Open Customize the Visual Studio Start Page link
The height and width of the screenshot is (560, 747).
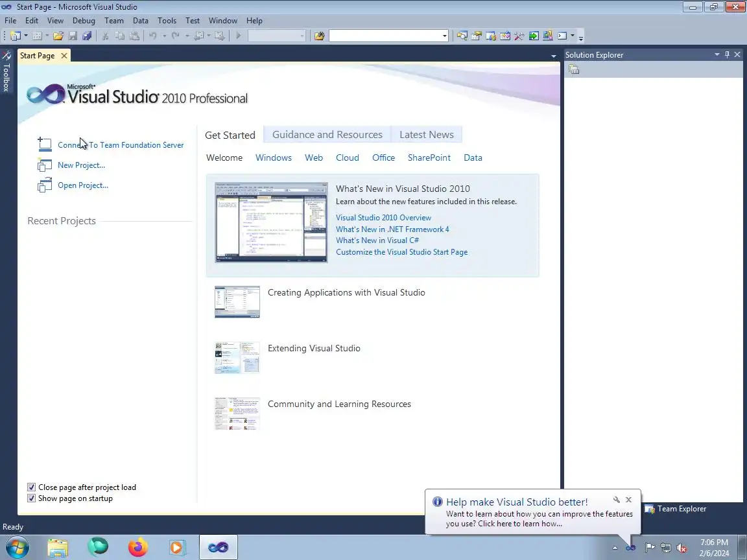click(401, 252)
